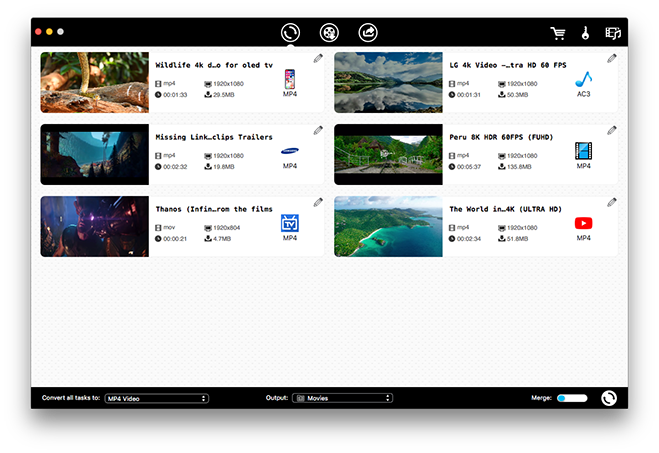The width and height of the screenshot is (659, 453).
Task: Open the Convert all tasks to dropdown
Action: 157,398
